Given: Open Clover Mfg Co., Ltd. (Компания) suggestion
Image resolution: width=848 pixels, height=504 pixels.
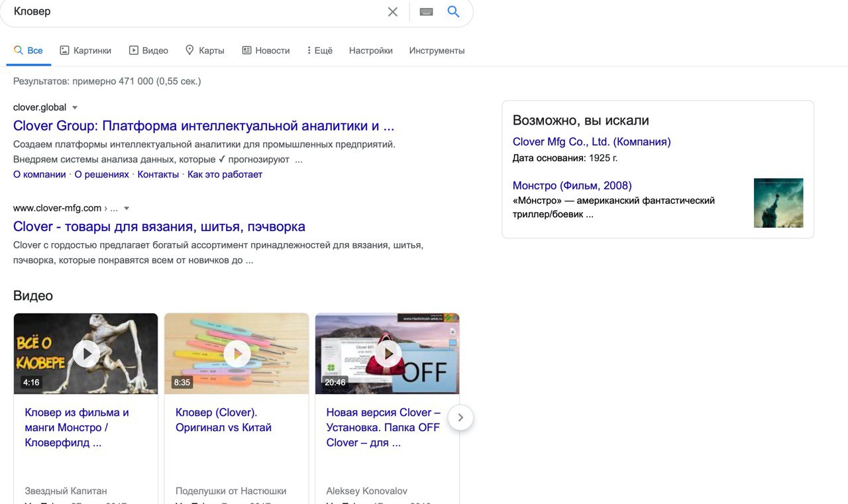Looking at the screenshot, I should tap(592, 142).
